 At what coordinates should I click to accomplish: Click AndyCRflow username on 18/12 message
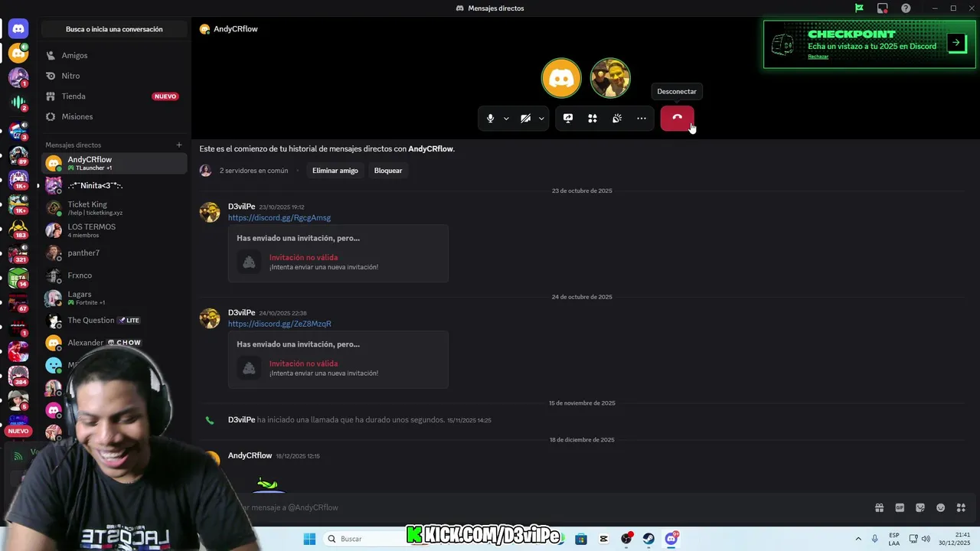point(250,455)
